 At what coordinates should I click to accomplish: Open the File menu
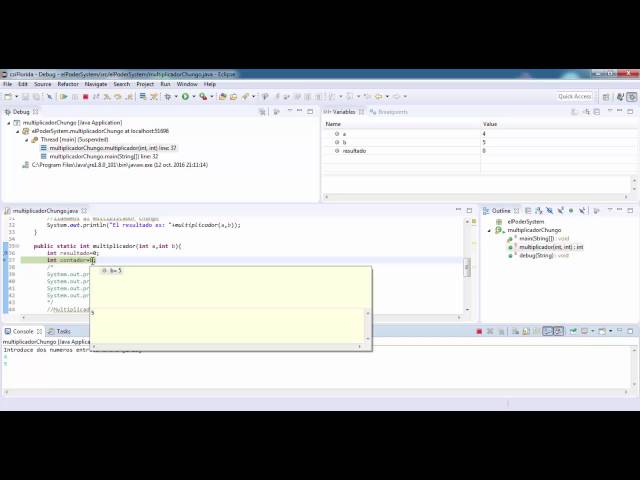point(7,84)
